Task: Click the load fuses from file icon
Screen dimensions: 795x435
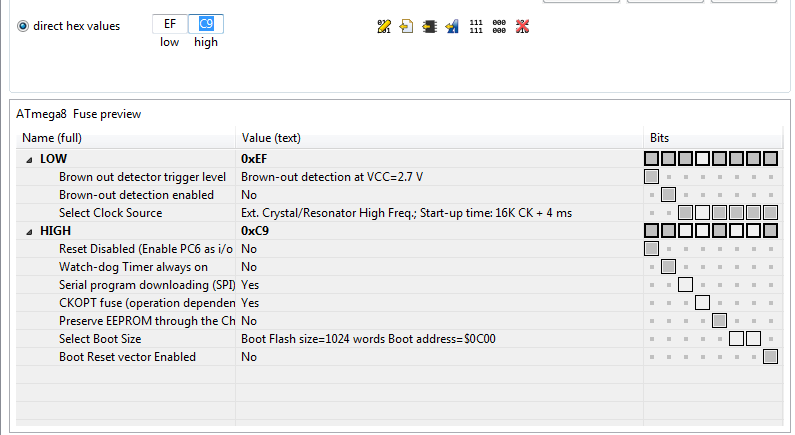Action: (x=406, y=26)
